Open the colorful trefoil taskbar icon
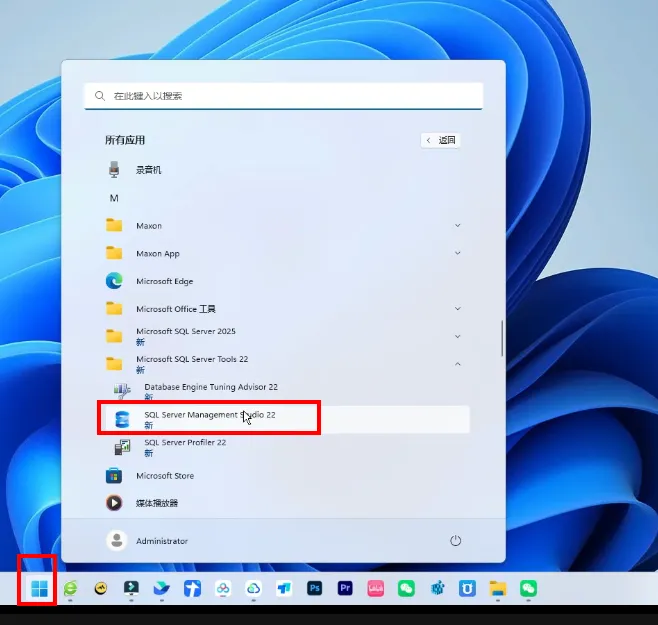 click(x=223, y=588)
